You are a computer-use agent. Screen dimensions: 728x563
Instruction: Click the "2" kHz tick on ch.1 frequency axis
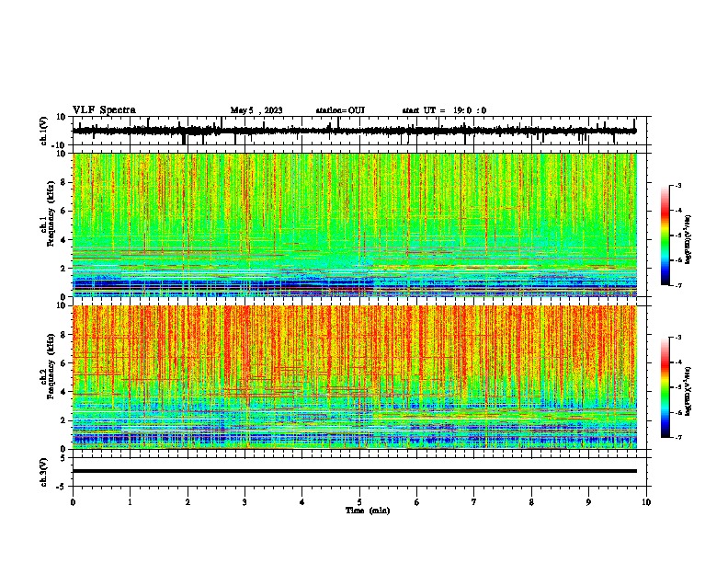(x=63, y=269)
